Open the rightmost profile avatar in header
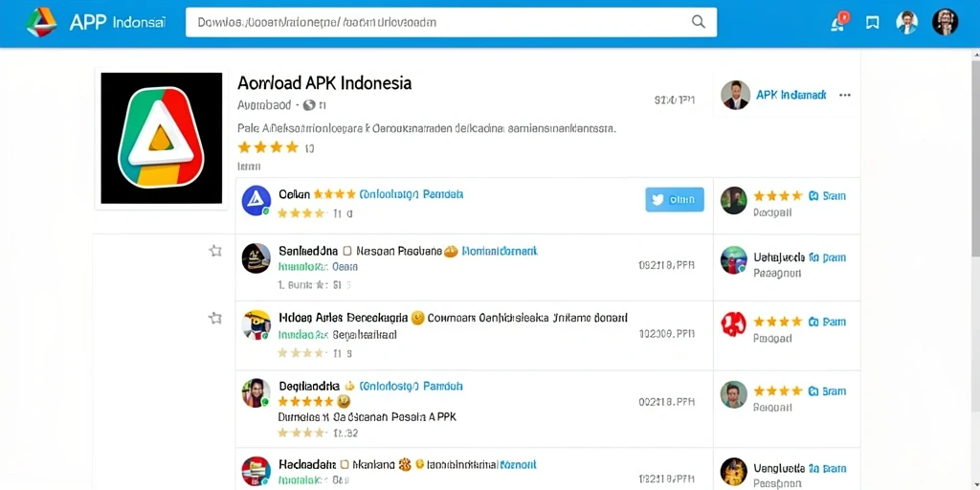 click(945, 22)
